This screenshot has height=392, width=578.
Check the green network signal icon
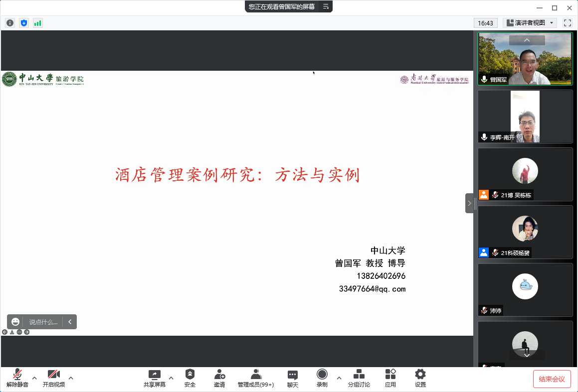[x=38, y=23]
